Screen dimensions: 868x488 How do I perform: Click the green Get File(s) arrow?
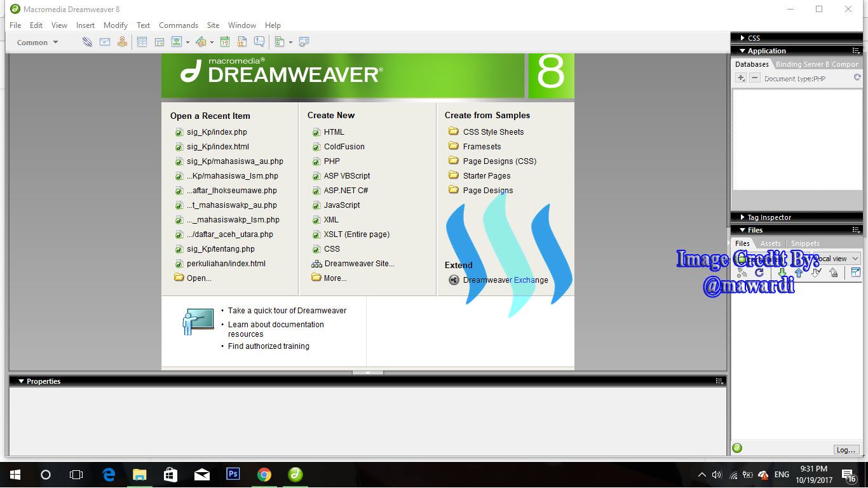(x=782, y=273)
